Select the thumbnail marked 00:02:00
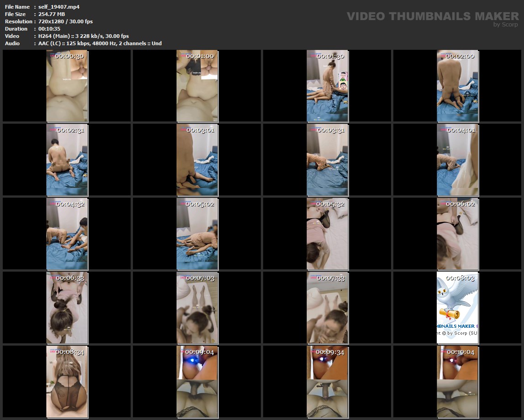Viewport: 524px width, 420px height. point(457,86)
